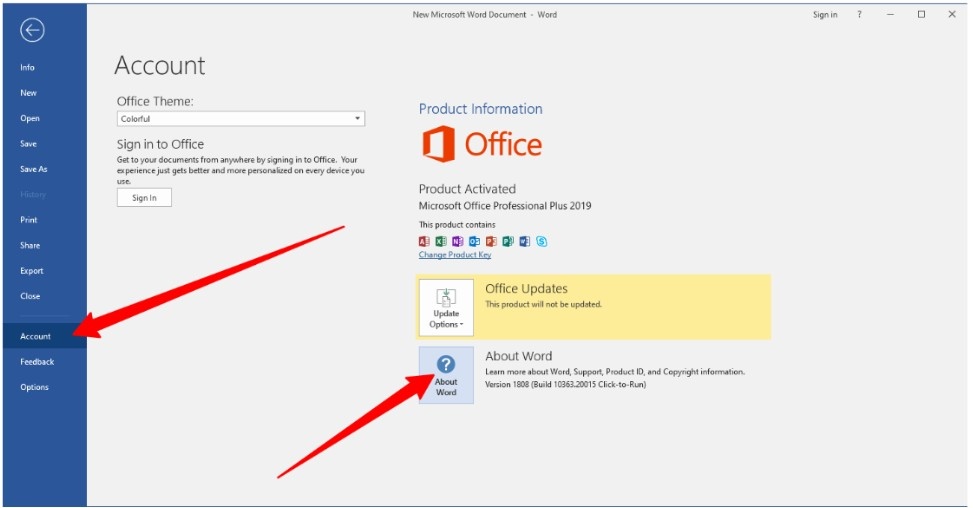Click the Publisher product icon
This screenshot has width=973, height=508.
(508, 241)
